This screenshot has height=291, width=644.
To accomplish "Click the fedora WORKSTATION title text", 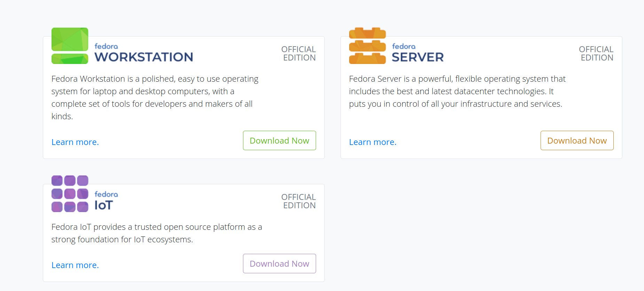I will (144, 53).
